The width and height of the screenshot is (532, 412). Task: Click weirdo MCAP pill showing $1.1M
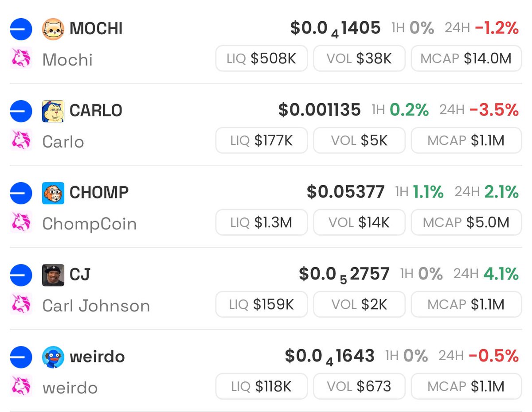coord(466,386)
